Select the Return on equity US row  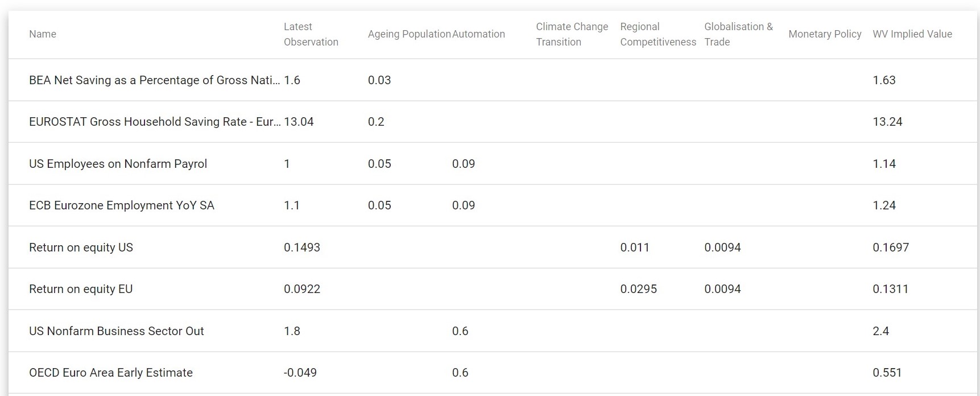click(493, 247)
